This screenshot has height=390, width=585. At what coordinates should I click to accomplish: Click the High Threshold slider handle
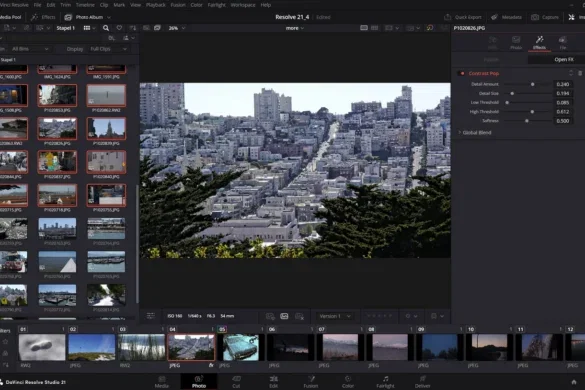pyautogui.click(x=532, y=112)
